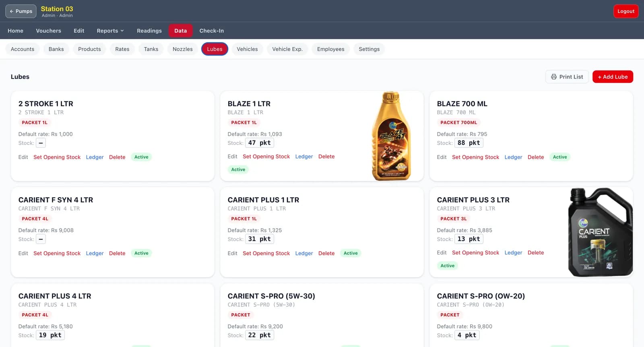Viewport: 644px width, 347px height.
Task: Go back to Pumps
Action: coord(21,11)
